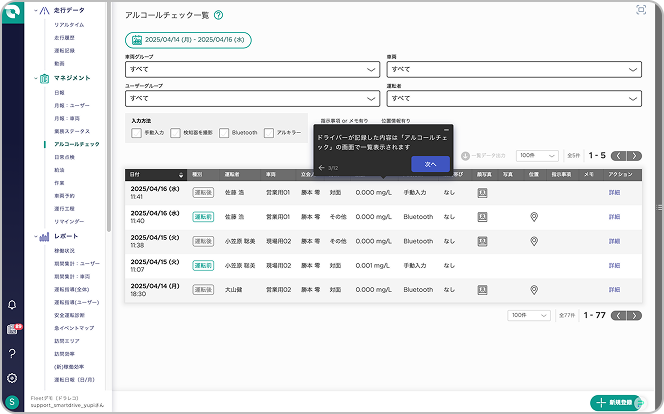The image size is (664, 414).
Task: Open the 運転者 dropdown
Action: (x=514, y=99)
